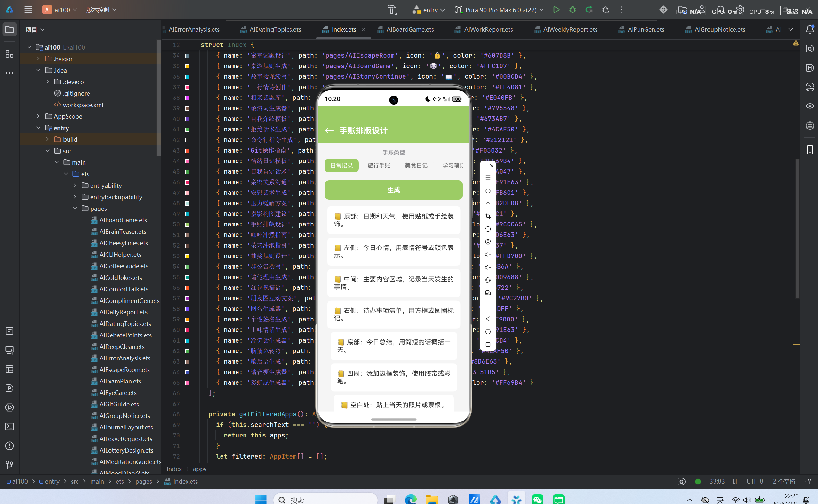
Task: Click the #FFC107 color swatch on line 35
Action: click(188, 66)
